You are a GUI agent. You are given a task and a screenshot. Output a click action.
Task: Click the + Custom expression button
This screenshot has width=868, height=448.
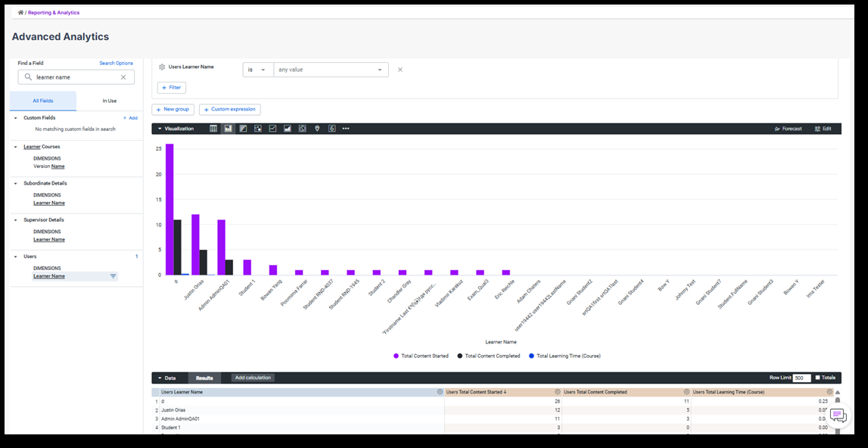pyautogui.click(x=230, y=109)
